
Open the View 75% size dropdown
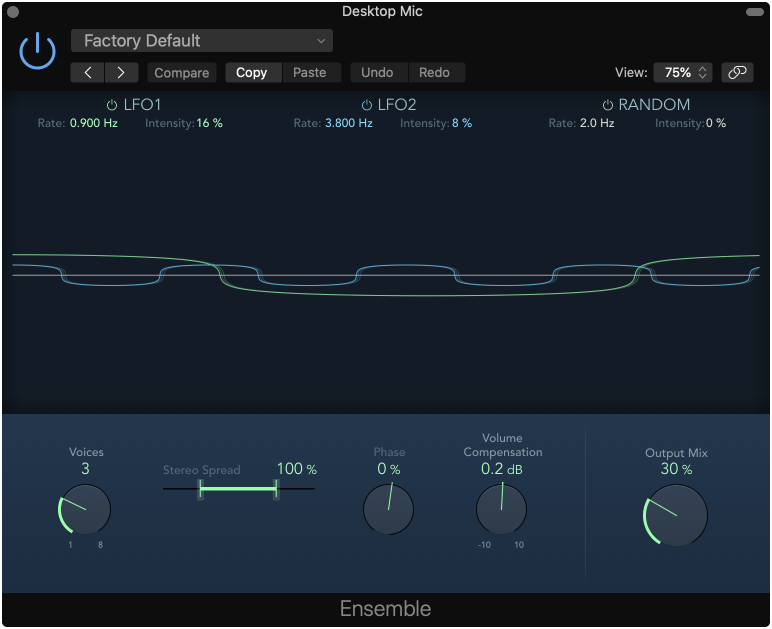pyautogui.click(x=681, y=73)
